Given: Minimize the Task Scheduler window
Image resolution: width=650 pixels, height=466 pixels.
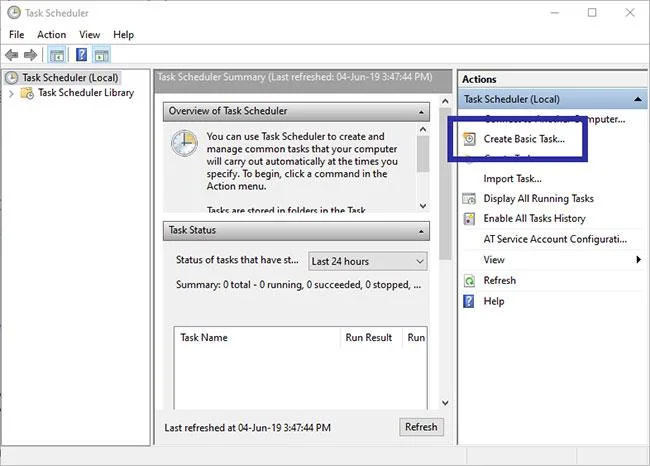Looking at the screenshot, I should tap(555, 12).
